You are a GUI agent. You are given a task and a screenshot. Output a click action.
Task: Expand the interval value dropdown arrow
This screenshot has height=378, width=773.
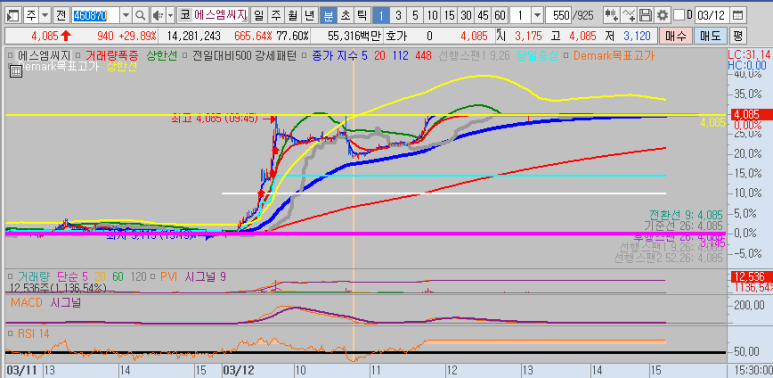click(537, 16)
